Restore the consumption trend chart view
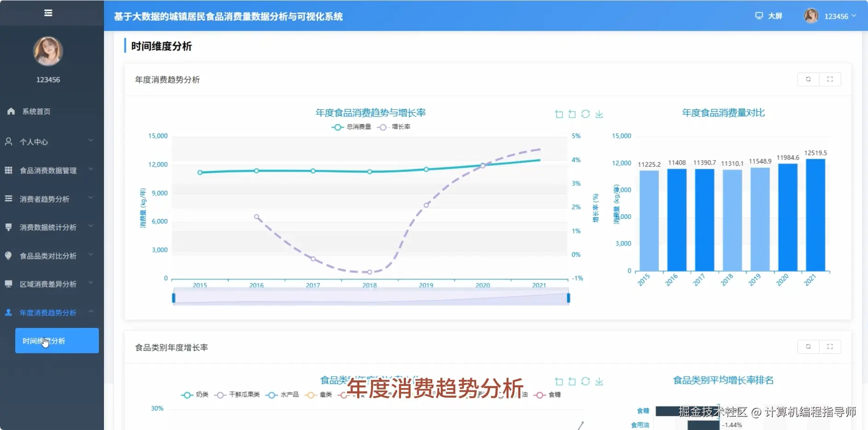Image resolution: width=868 pixels, height=430 pixels. (586, 114)
